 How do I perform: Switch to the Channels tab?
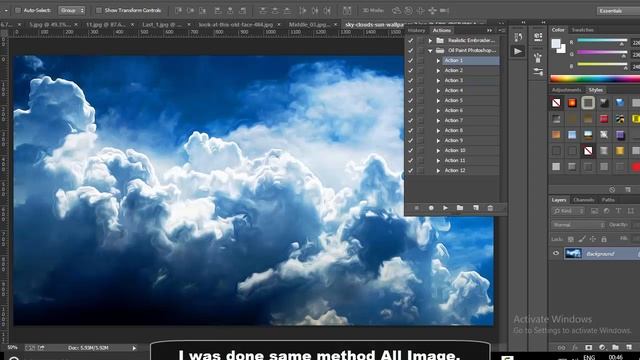[584, 200]
